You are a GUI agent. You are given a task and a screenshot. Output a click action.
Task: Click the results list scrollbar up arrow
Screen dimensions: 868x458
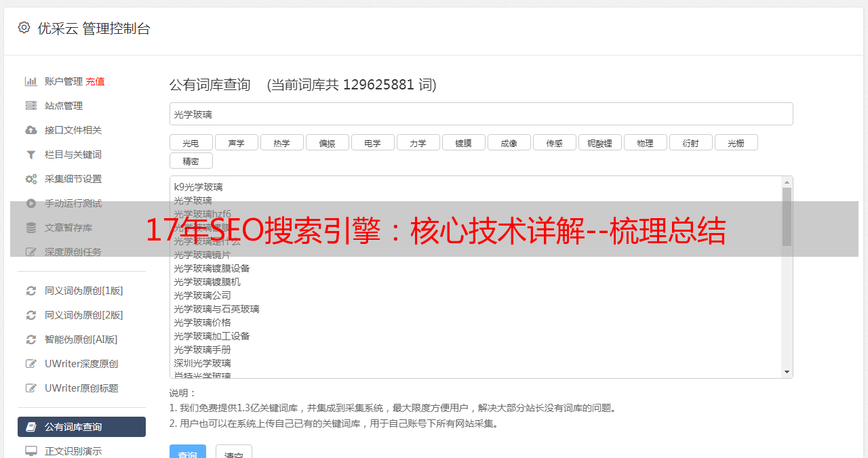tap(787, 182)
